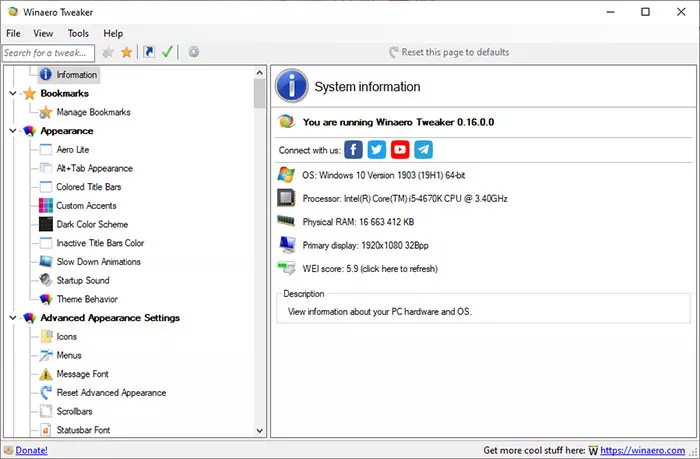Click the OS: Windows 10 Version text
This screenshot has height=459, width=700.
383,175
